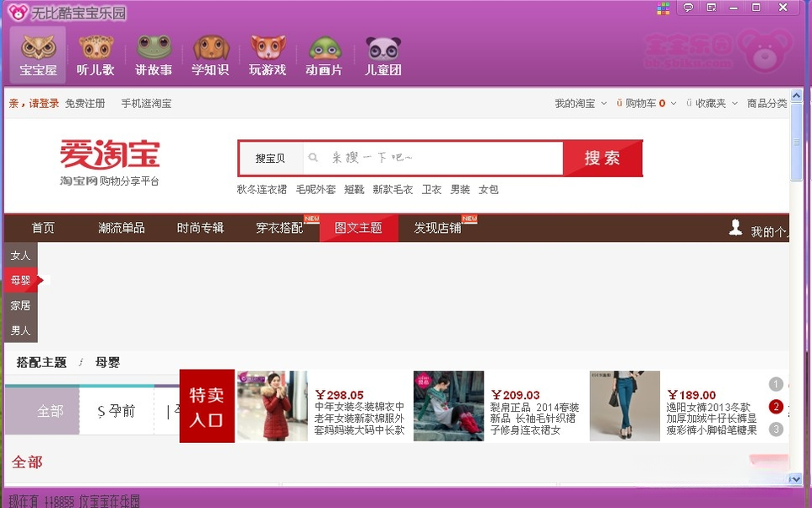Open the 儿童团 panda icon
Viewport: 812px width, 508px height.
[x=383, y=54]
